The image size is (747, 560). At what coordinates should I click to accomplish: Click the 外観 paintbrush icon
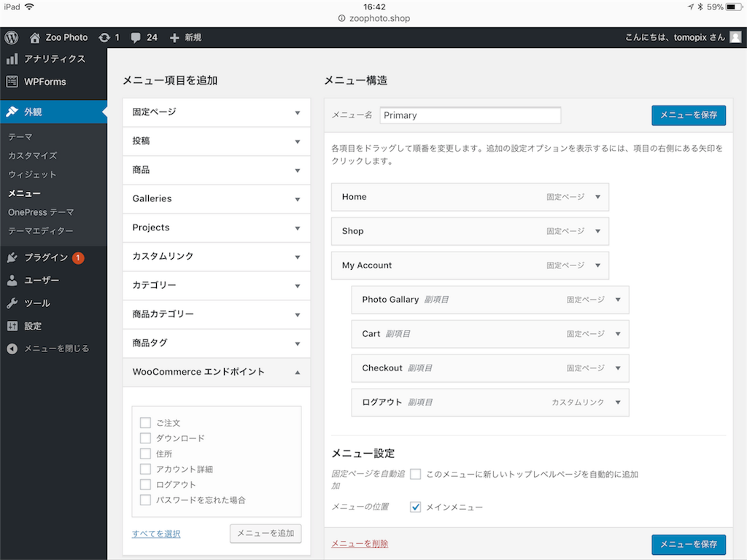click(12, 112)
